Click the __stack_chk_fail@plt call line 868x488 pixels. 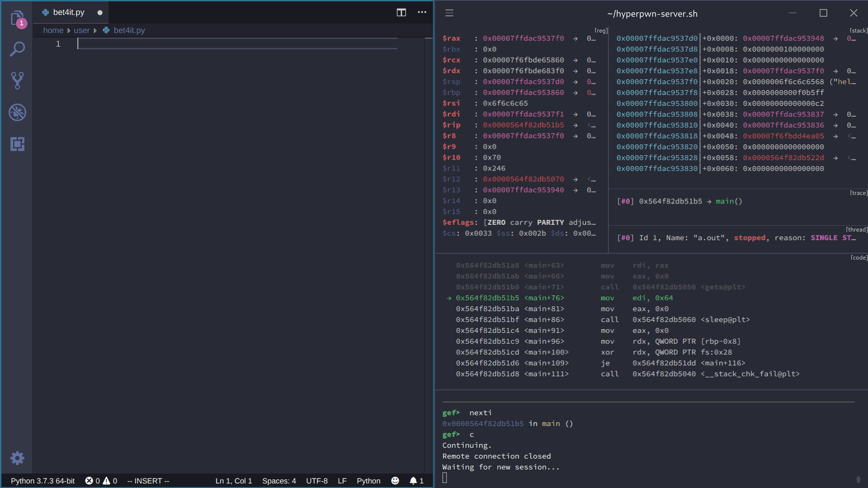tap(627, 374)
